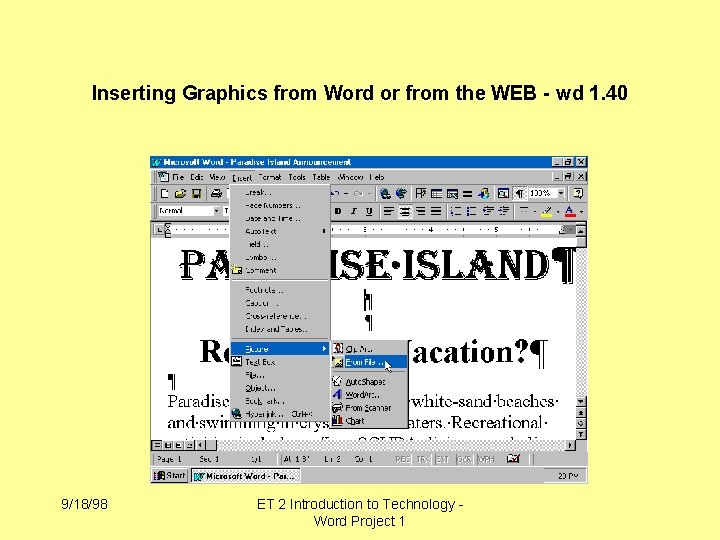
Task: Click the Drawing toolbar icon
Action: [483, 193]
